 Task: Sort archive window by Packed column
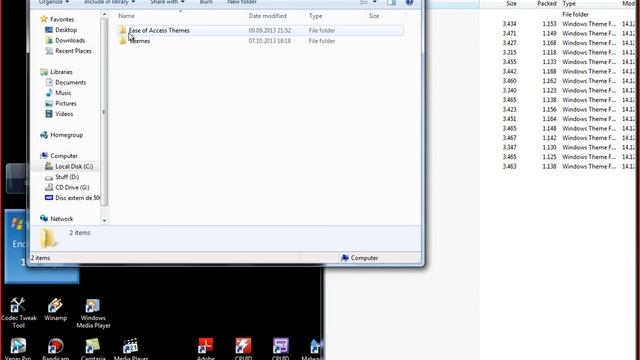(546, 3)
